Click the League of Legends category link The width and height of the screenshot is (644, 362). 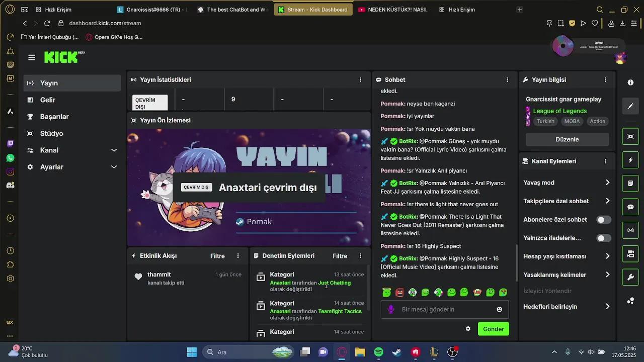coord(559,111)
